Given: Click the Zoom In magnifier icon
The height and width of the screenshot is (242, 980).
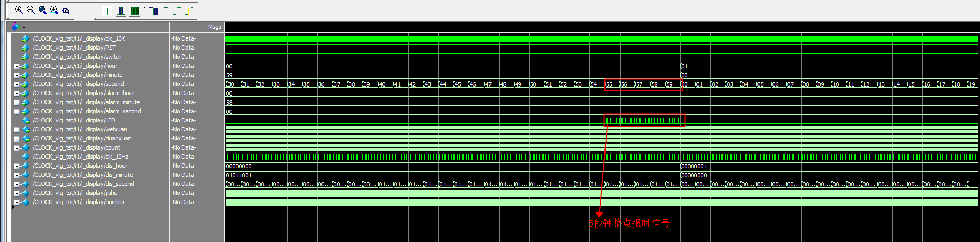Looking at the screenshot, I should click(19, 10).
